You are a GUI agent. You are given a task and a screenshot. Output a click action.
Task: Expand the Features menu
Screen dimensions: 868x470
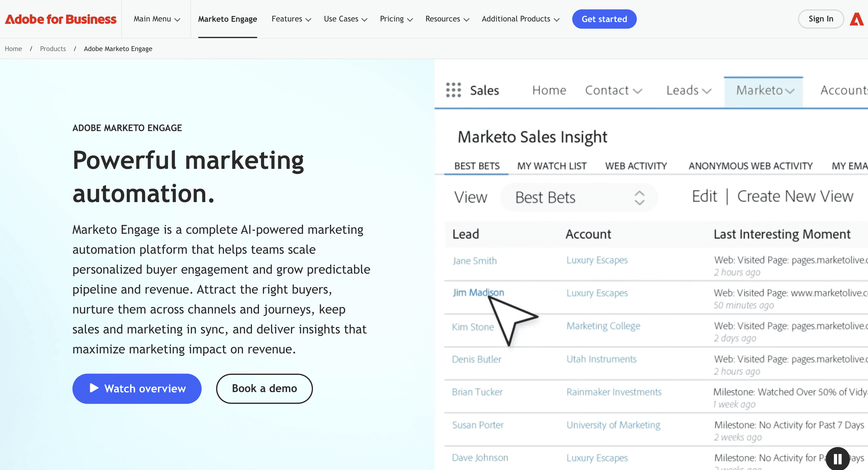[x=291, y=19]
